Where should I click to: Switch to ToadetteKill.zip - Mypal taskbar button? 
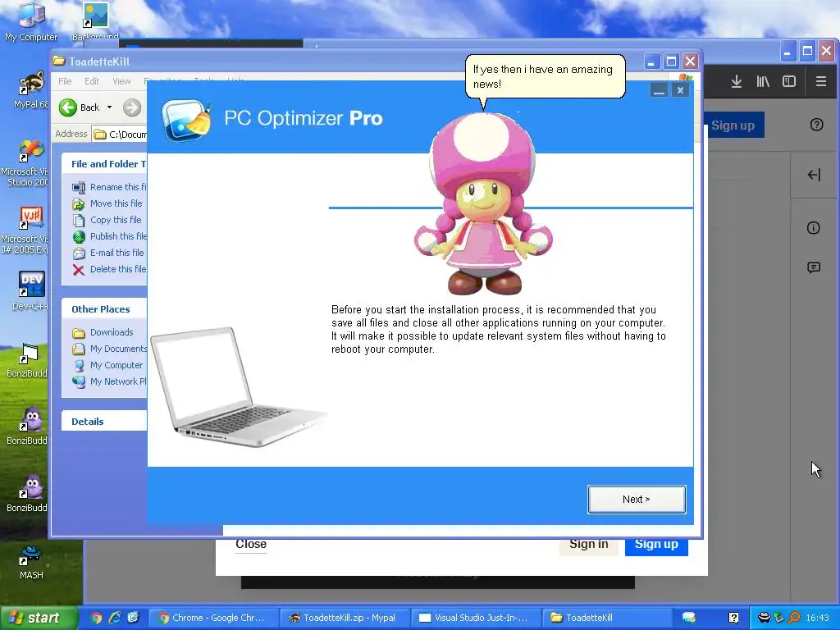point(345,619)
